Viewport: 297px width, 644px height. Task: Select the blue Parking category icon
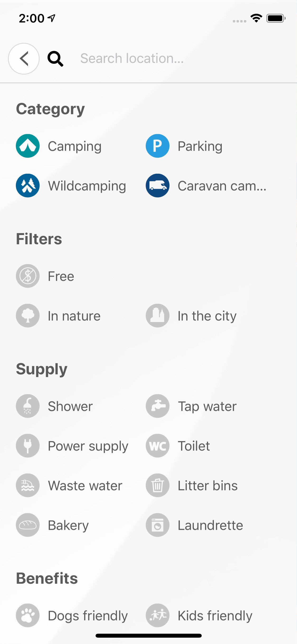point(158,146)
